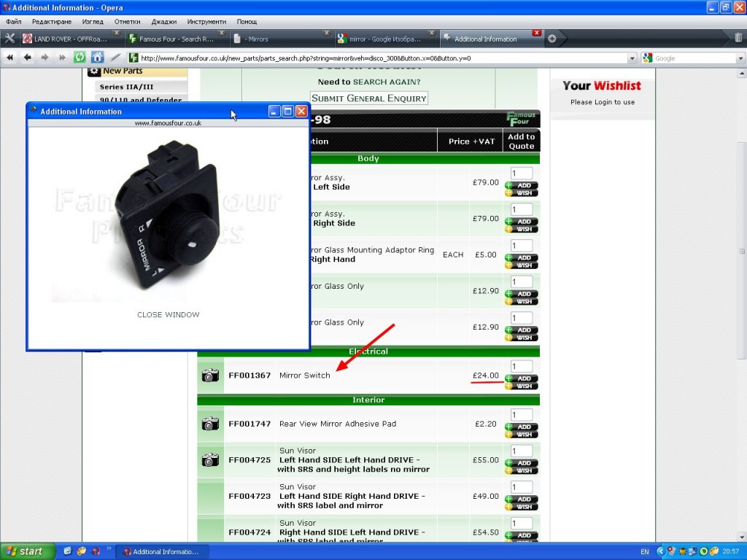
Task: Click camera icon for FF001367 Mirror Switch
Action: tap(210, 376)
